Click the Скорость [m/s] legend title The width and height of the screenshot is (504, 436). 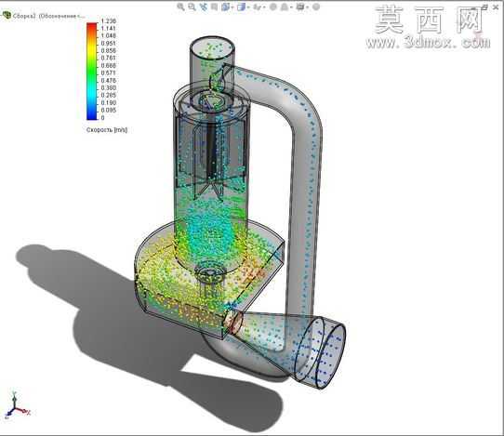point(107,130)
